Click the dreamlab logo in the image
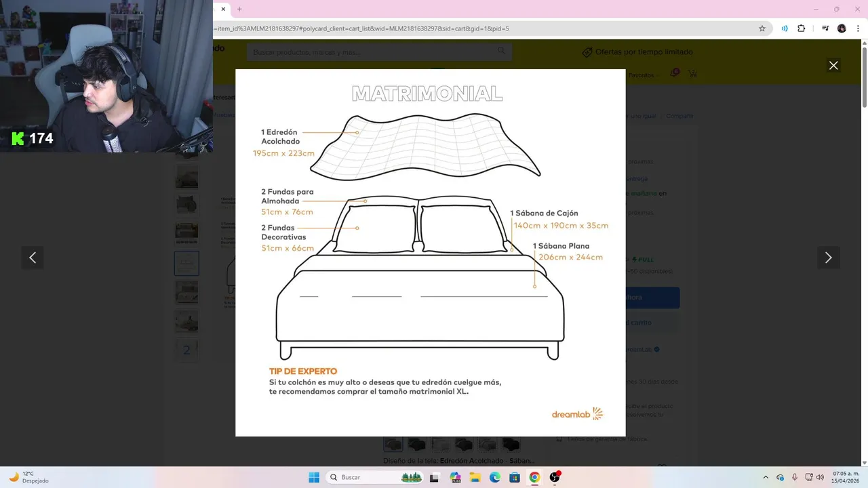Viewport: 868px width, 488px height. [577, 414]
